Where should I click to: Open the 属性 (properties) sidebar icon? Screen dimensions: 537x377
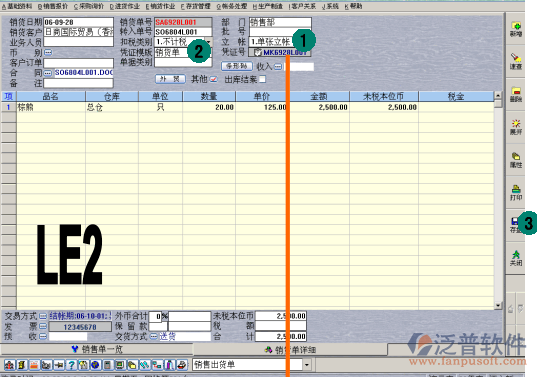pos(516,160)
